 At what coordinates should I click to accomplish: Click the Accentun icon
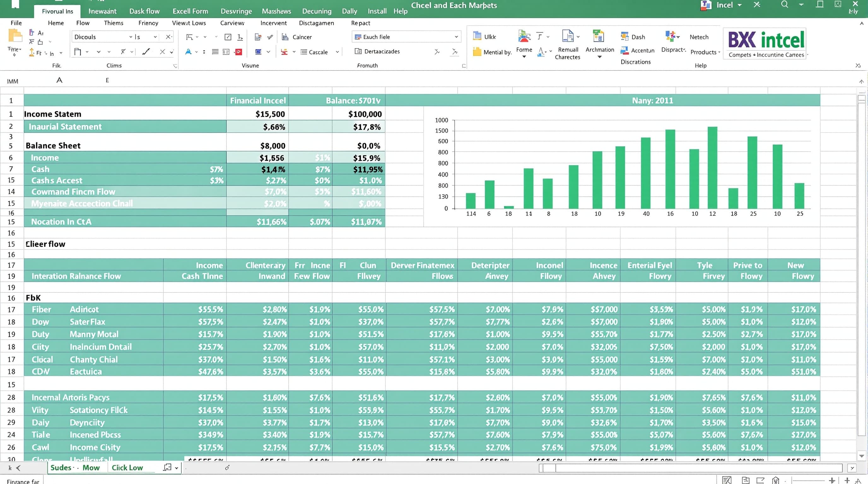[625, 50]
